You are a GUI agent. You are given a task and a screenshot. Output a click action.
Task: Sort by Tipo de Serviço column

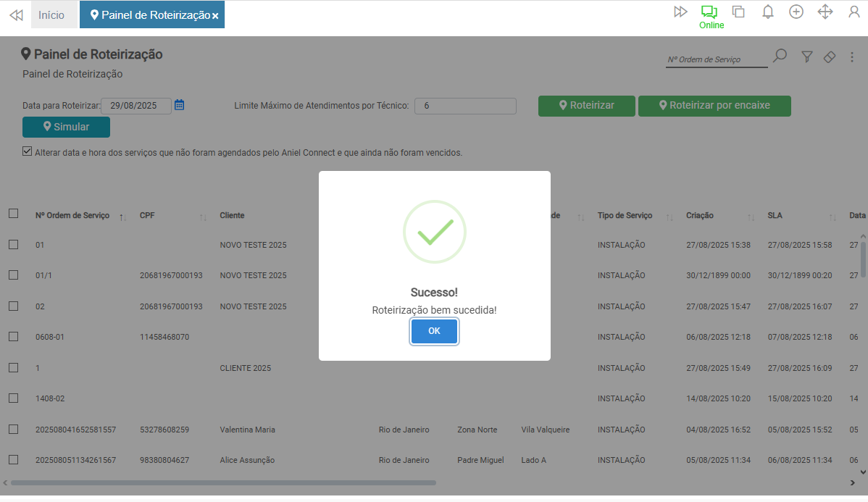click(x=625, y=216)
